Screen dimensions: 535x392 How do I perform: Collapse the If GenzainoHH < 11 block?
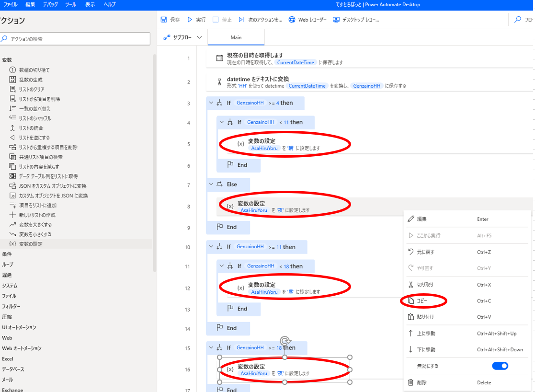[222, 122]
